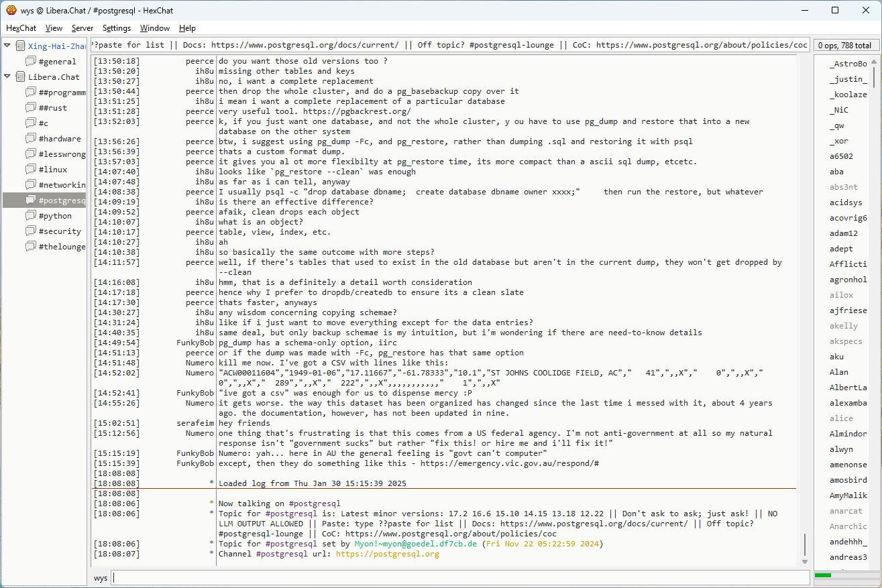Click the #lesswrong channel icon
Screen dimensions: 882x588
31,154
